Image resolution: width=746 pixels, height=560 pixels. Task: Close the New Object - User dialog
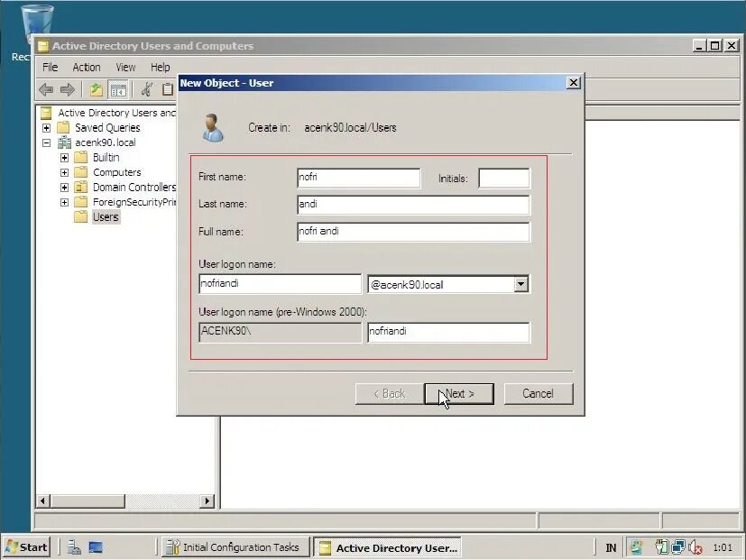point(574,83)
